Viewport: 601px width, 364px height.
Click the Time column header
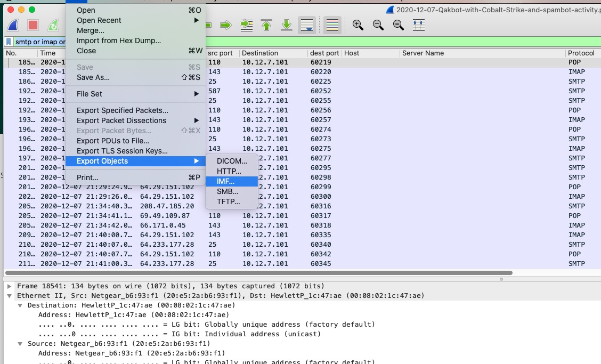click(x=51, y=53)
